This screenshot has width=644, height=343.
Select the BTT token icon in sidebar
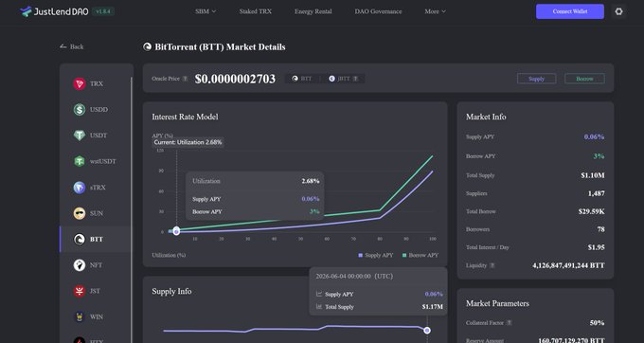(x=80, y=239)
